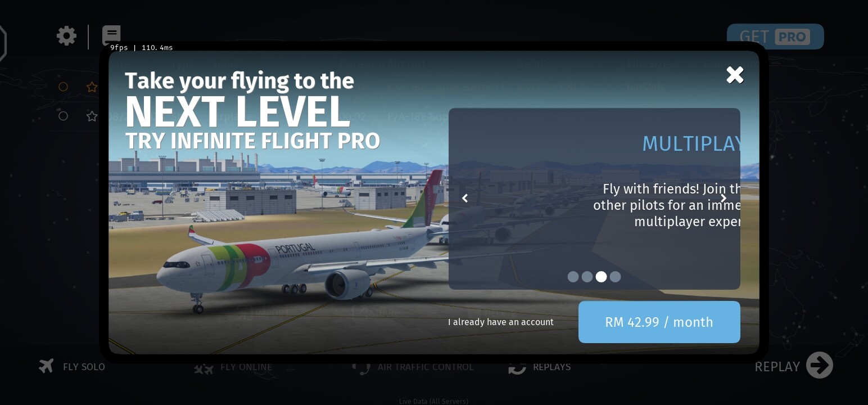The image size is (868, 405).
Task: Go to next feature slide arrow
Action: tap(724, 198)
